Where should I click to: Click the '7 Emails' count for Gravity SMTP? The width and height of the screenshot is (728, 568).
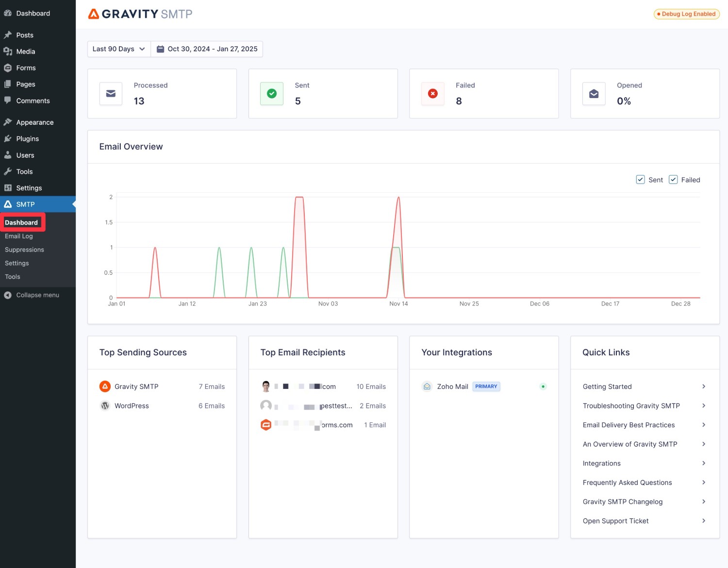212,386
